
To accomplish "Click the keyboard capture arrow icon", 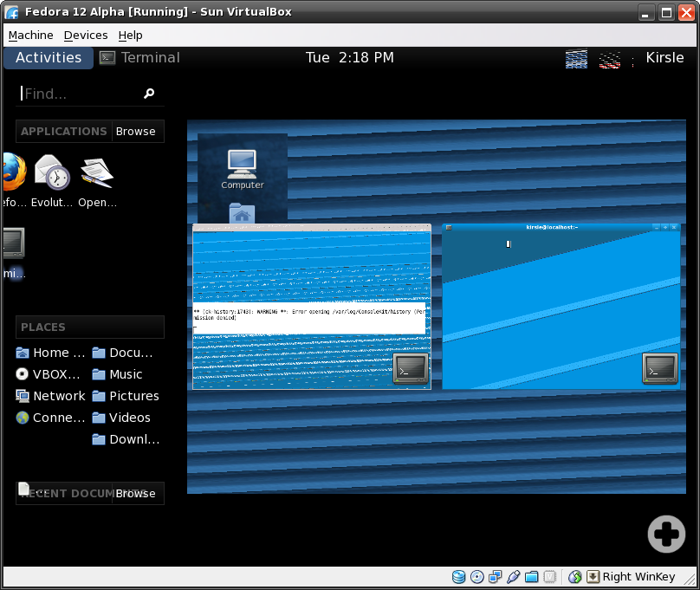I will pyautogui.click(x=593, y=577).
